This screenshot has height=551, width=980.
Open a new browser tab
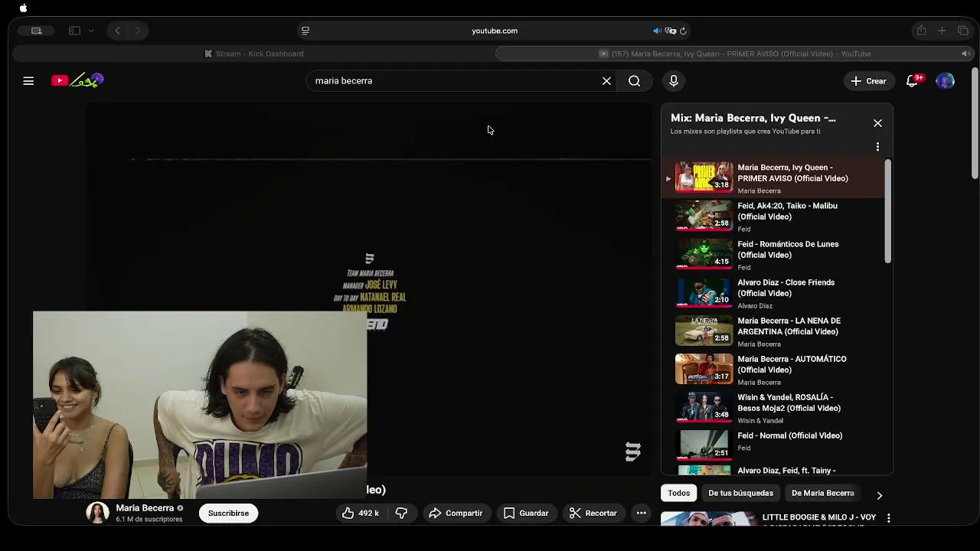point(942,31)
